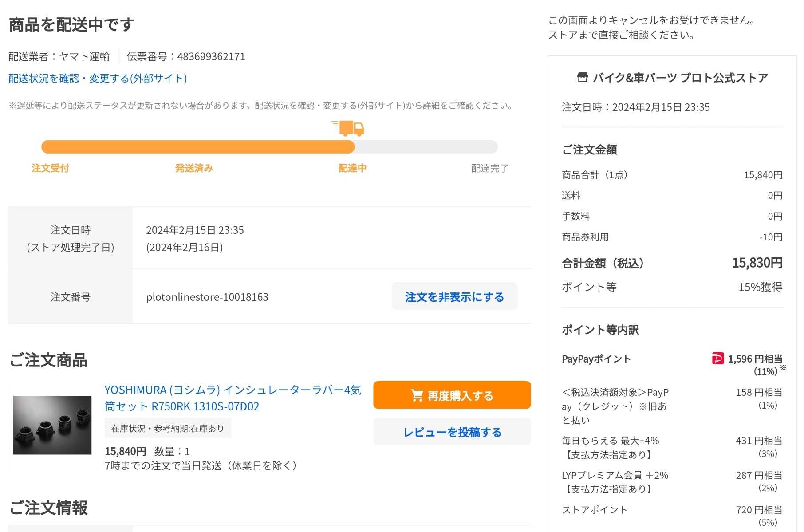Open the バイク&車パーツ プロト公式ストア store name
This screenshot has width=804, height=532.
680,78
